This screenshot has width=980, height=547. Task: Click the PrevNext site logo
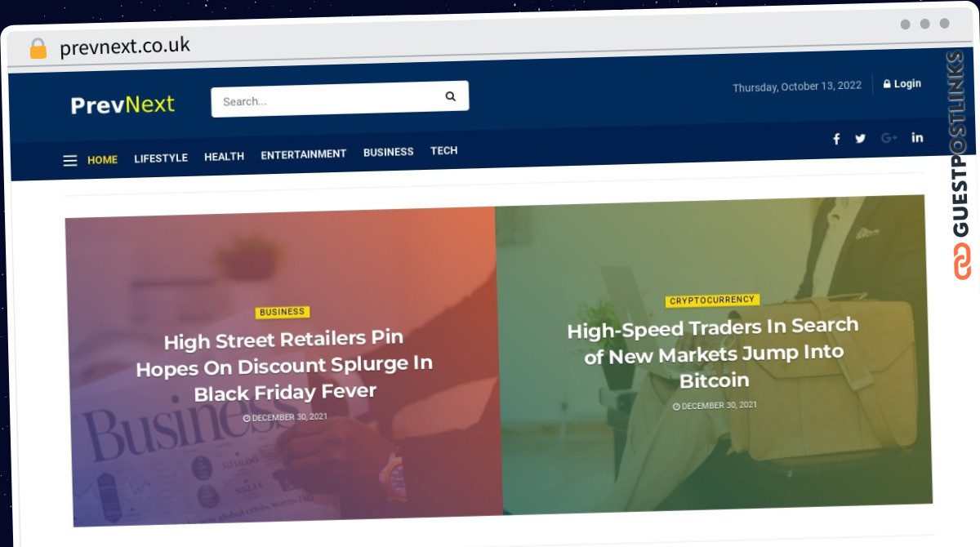tap(122, 105)
